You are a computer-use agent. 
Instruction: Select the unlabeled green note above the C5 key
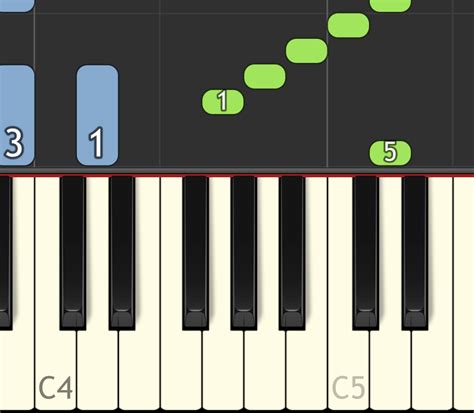pyautogui.click(x=348, y=25)
